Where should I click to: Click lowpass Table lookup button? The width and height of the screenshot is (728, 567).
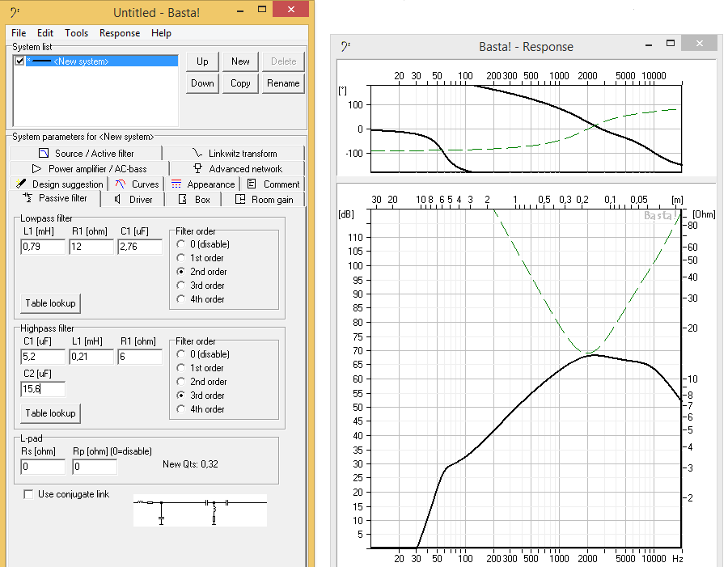tap(51, 303)
